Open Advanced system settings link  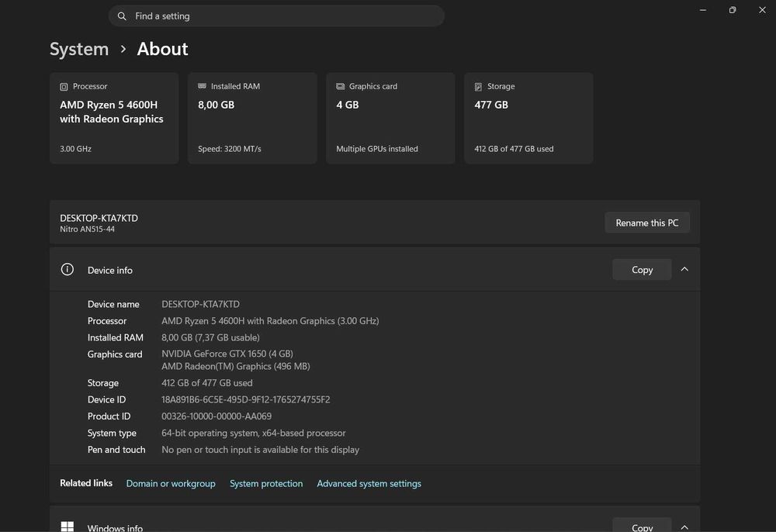(369, 484)
